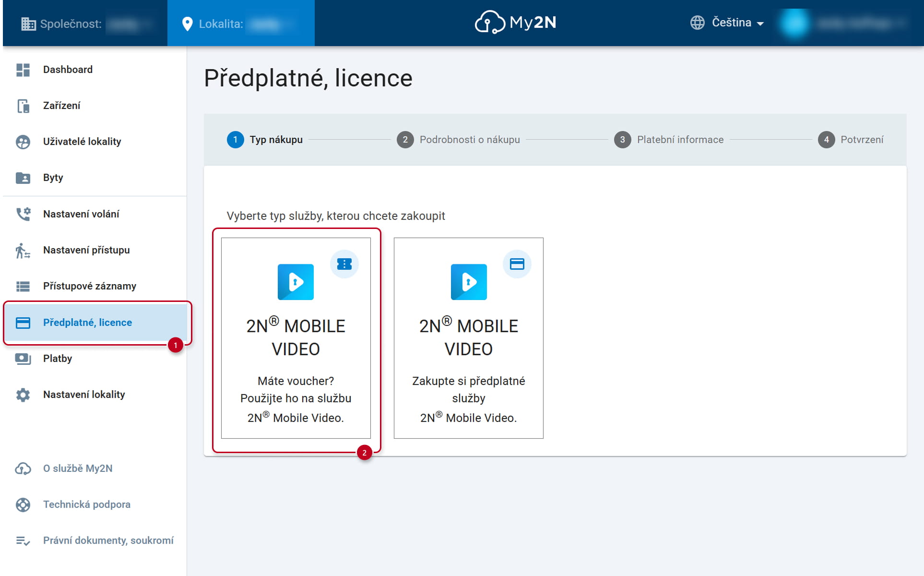Image resolution: width=924 pixels, height=576 pixels.
Task: Click the My2N cloud logo
Action: pos(515,23)
